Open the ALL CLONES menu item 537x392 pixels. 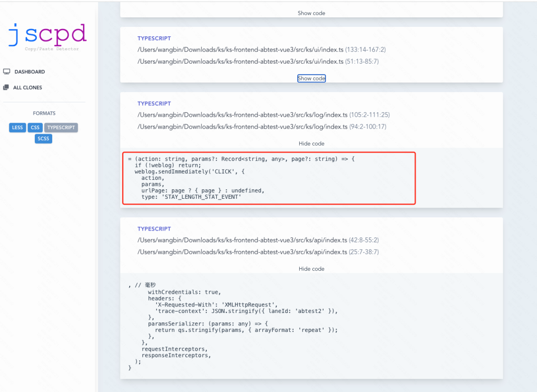[x=27, y=87]
